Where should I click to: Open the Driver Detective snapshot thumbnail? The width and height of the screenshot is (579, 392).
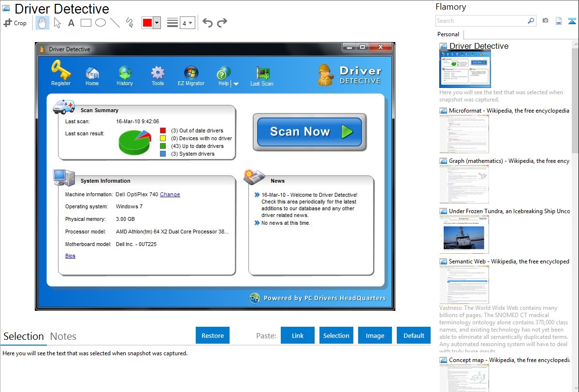(x=465, y=69)
